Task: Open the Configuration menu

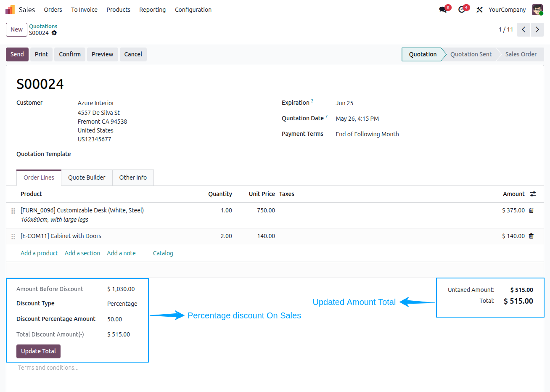Action: click(193, 10)
